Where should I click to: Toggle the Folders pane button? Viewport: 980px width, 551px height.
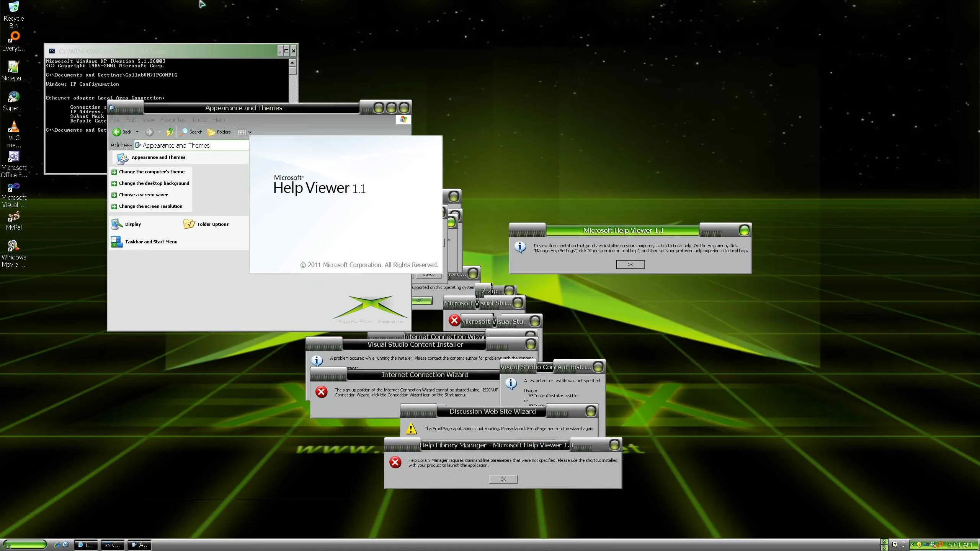219,132
